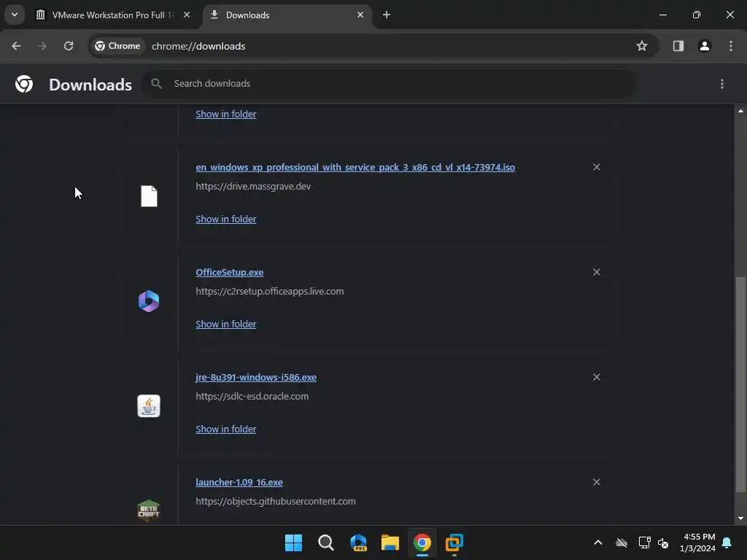This screenshot has height=560, width=747.
Task: Click the Chrome logo beside Downloads heading
Action: (x=24, y=85)
